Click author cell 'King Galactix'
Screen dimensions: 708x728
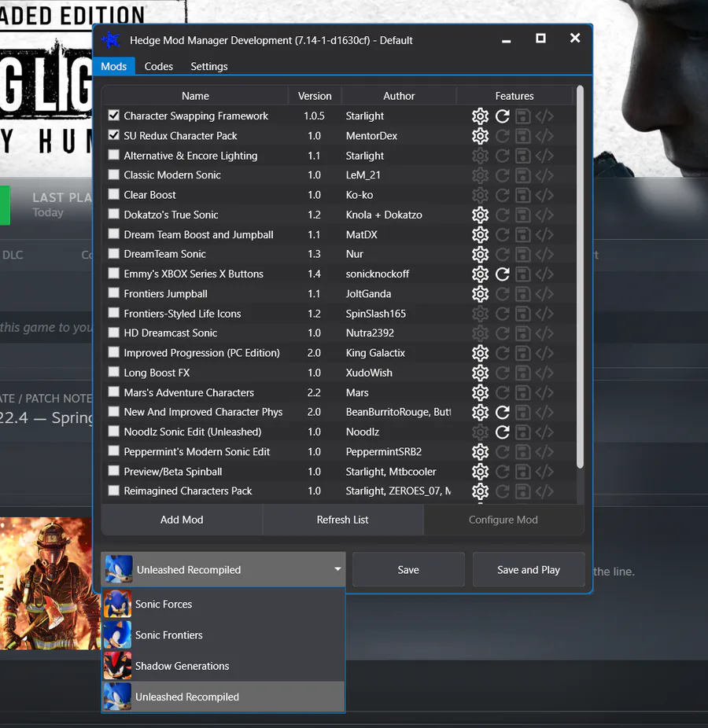375,353
